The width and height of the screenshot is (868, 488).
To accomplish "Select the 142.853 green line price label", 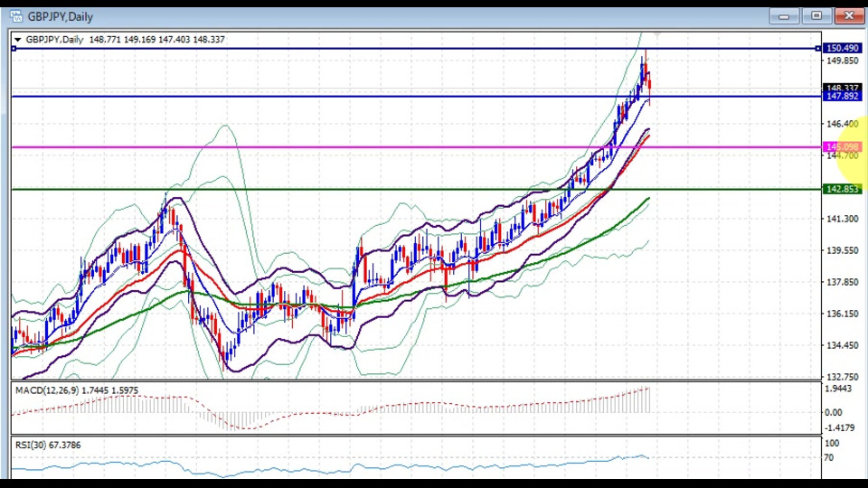I will 842,189.
